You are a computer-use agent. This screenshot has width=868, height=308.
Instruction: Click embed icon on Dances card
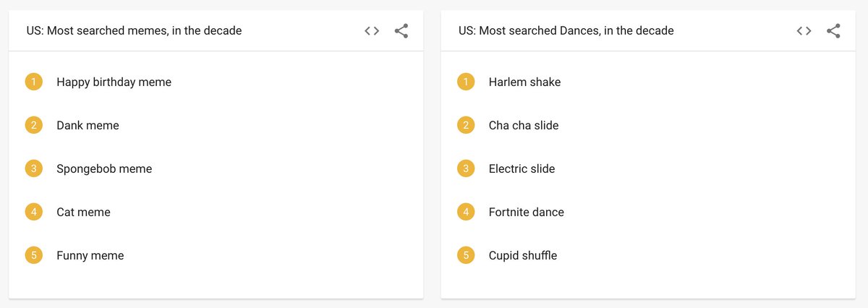804,31
